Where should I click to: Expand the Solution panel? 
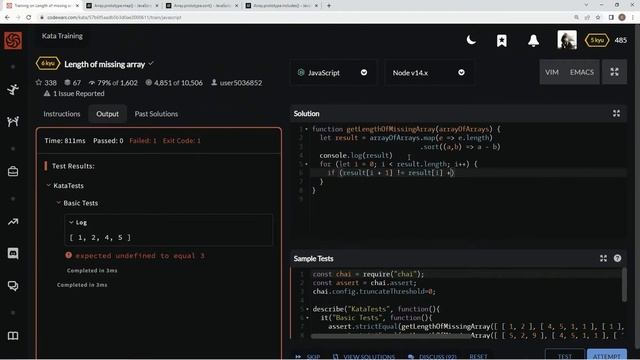[x=616, y=113]
